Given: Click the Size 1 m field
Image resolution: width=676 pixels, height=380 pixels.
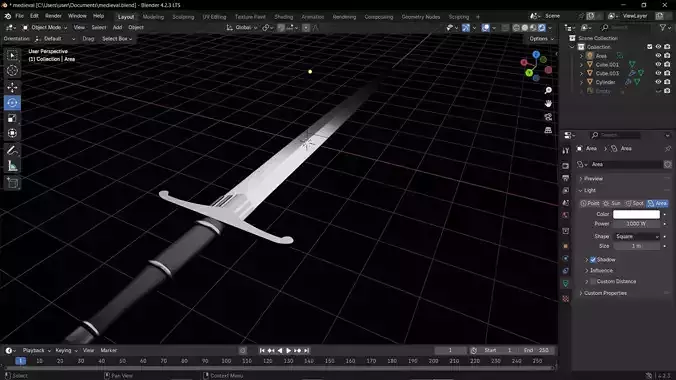Looking at the screenshot, I should pyautogui.click(x=636, y=246).
